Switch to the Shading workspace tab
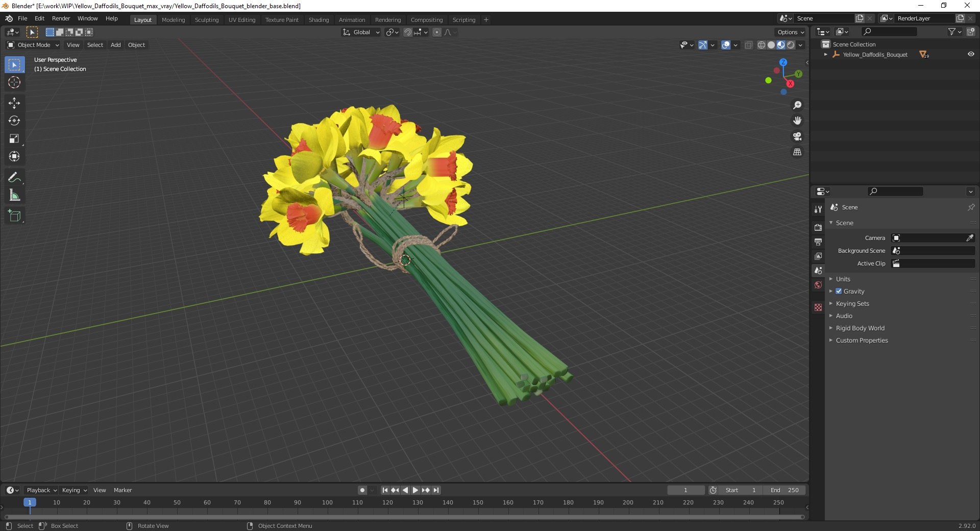 tap(318, 20)
